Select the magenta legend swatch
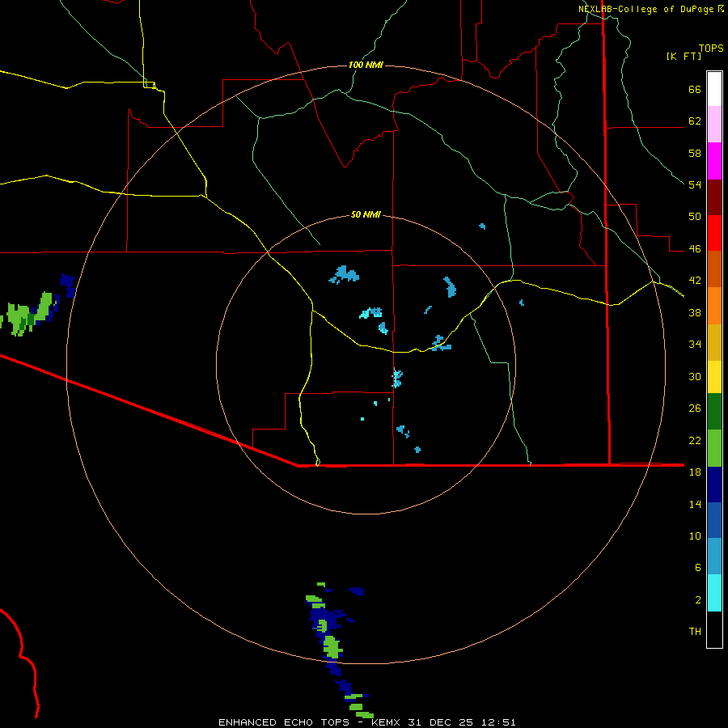This screenshot has height=728, width=728. (714, 161)
